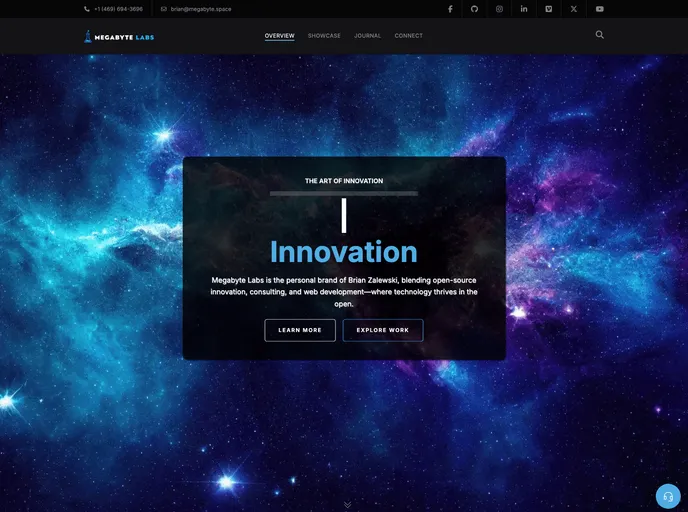Open the Showcase menu item
The image size is (688, 512).
click(x=324, y=36)
